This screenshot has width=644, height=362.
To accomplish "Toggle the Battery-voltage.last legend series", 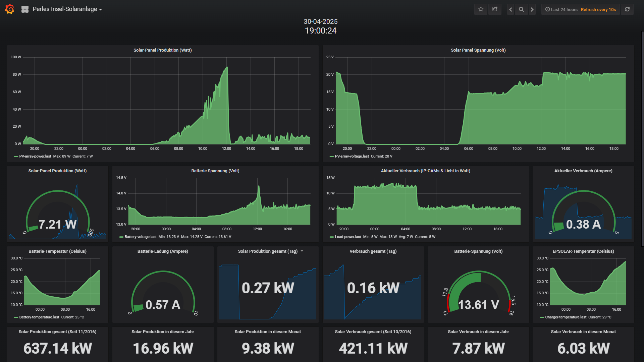I will tap(141, 237).
